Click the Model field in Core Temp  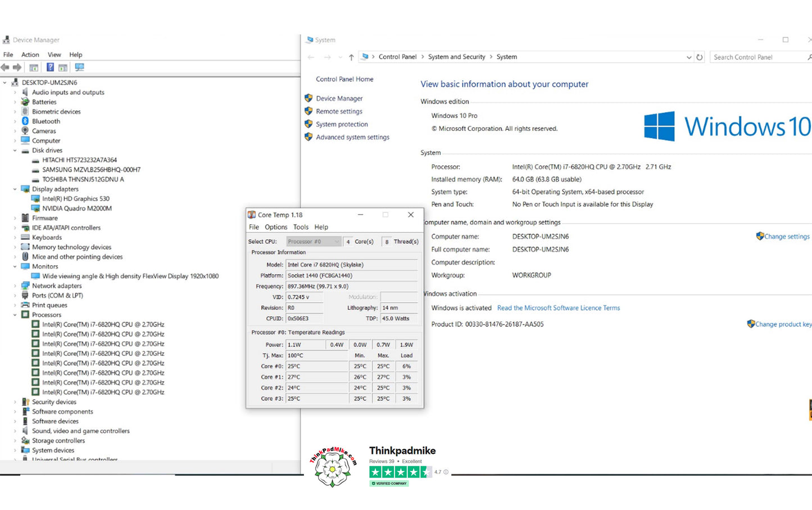pyautogui.click(x=352, y=265)
